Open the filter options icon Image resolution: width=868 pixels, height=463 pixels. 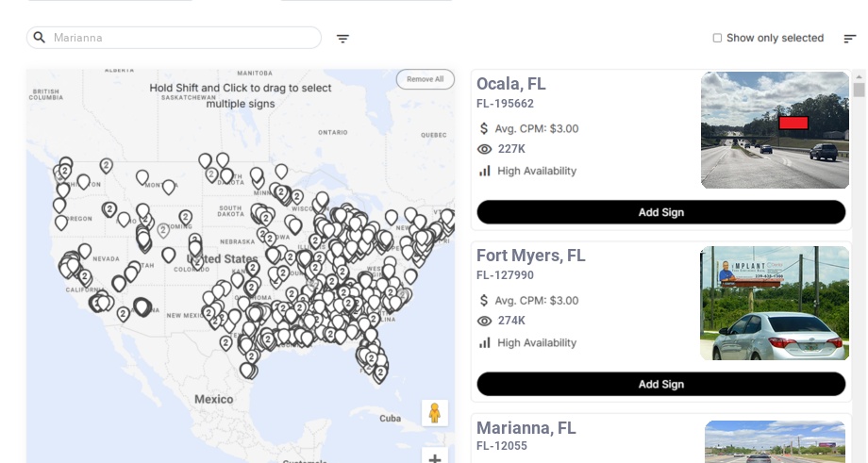pos(342,39)
